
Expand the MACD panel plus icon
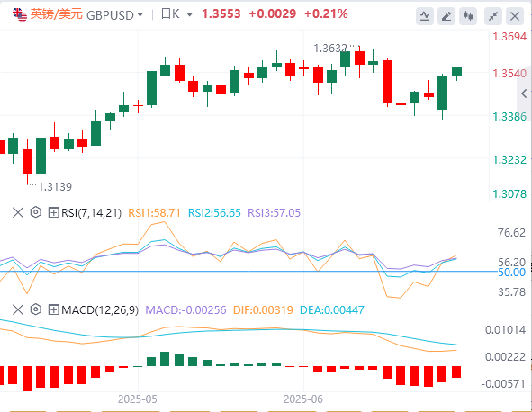tap(54, 310)
